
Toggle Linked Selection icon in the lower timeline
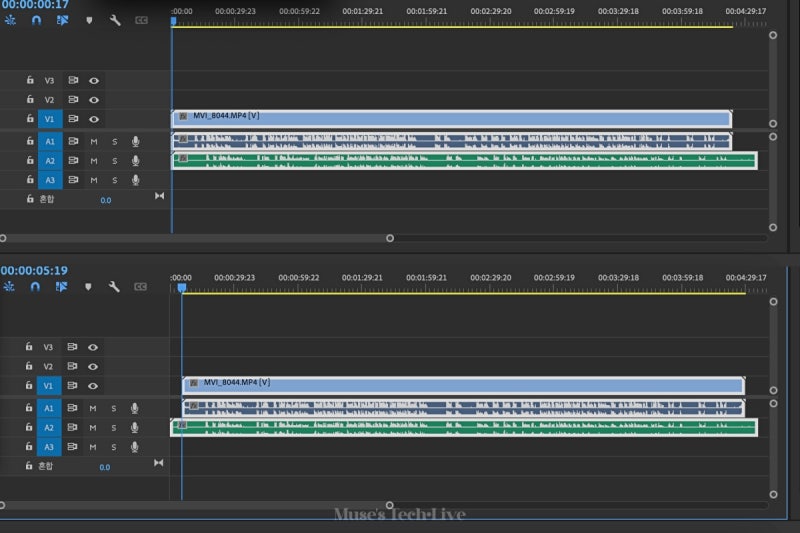63,287
